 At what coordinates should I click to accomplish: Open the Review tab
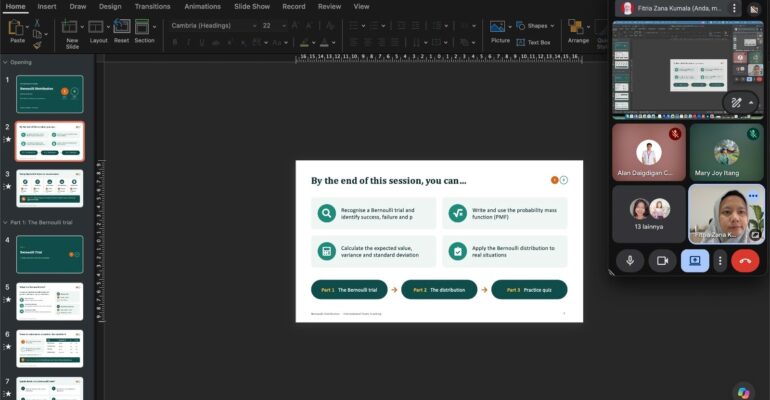click(x=329, y=6)
